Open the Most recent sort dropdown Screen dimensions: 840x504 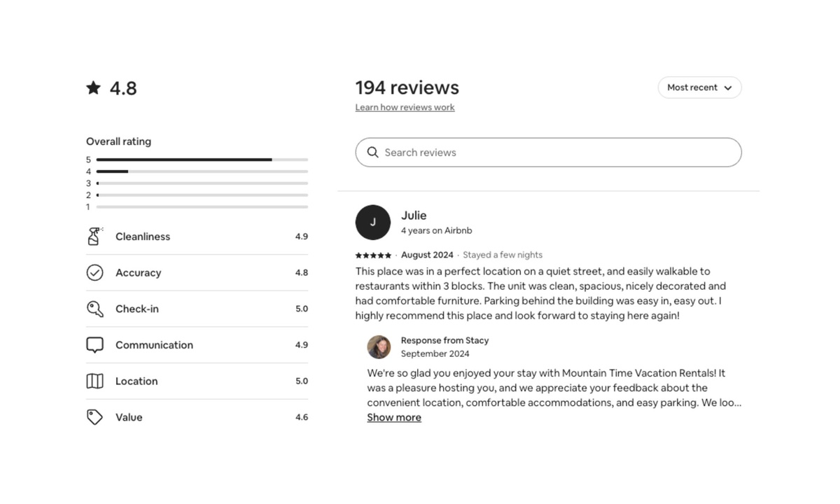pyautogui.click(x=692, y=87)
